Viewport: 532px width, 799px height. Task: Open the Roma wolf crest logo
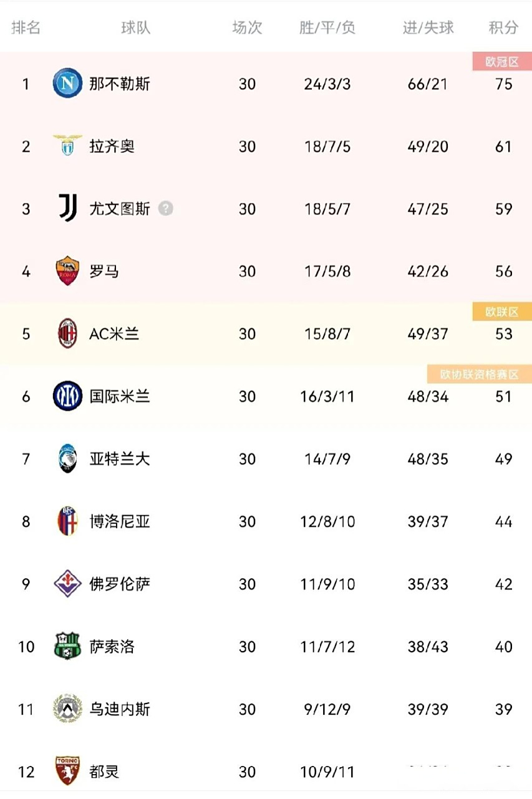[x=67, y=271]
